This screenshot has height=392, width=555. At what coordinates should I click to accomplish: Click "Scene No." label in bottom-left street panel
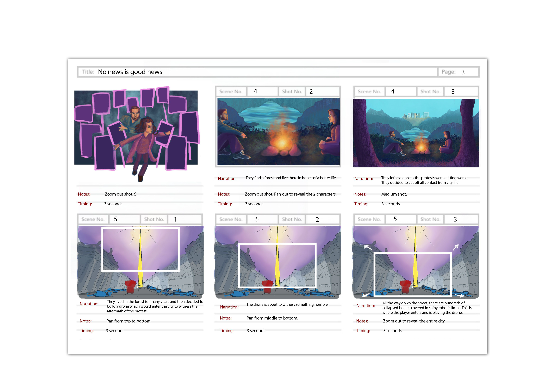pos(93,219)
